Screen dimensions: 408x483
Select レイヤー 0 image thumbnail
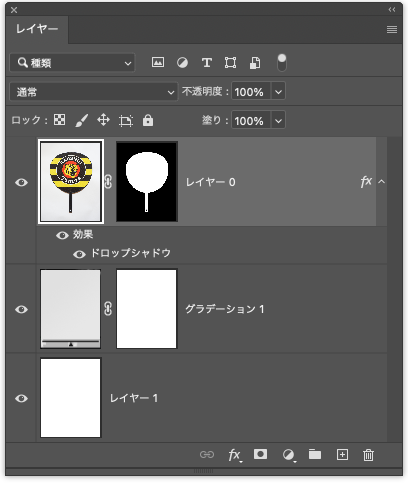tap(71, 182)
